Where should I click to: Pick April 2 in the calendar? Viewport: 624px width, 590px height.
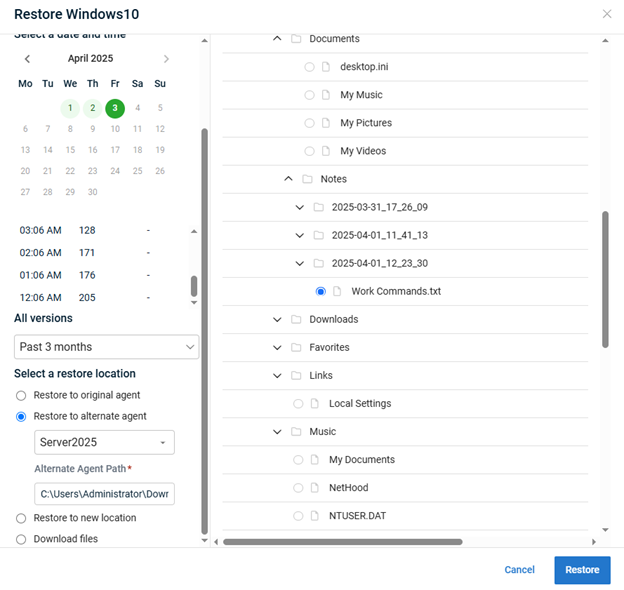click(92, 108)
